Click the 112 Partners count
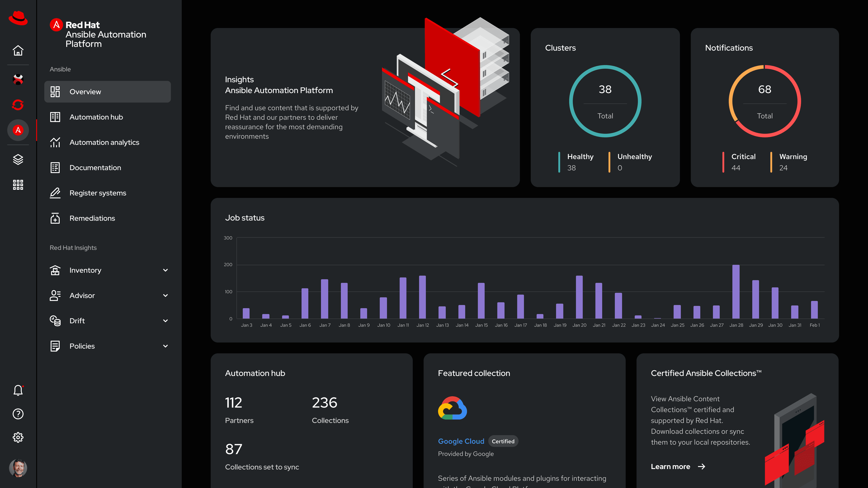The width and height of the screenshot is (868, 488). tap(234, 402)
